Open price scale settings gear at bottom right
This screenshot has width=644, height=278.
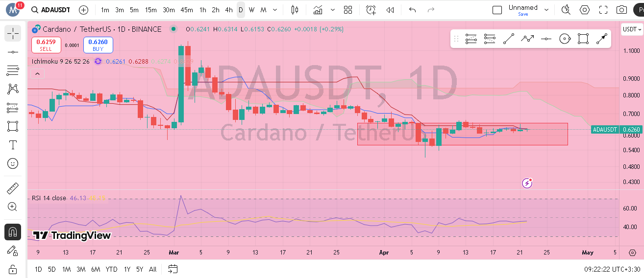632,253
